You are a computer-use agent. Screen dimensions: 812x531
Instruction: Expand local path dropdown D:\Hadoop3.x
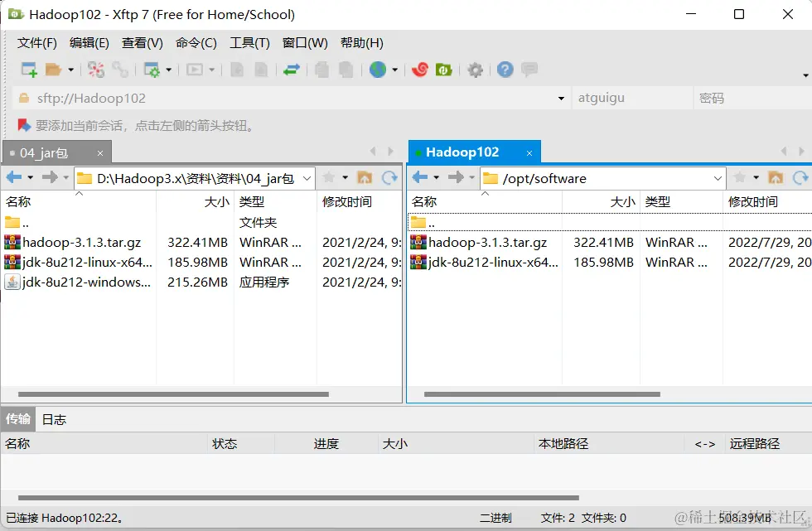pos(307,179)
